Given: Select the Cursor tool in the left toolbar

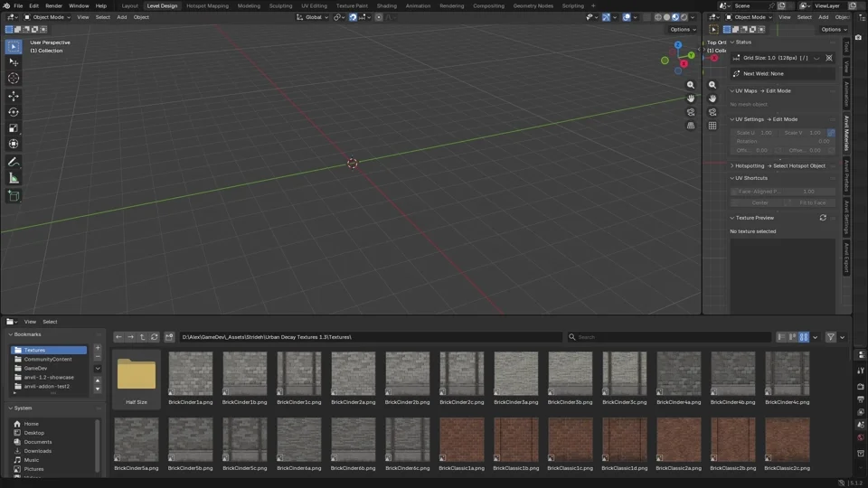Looking at the screenshot, I should tap(14, 78).
